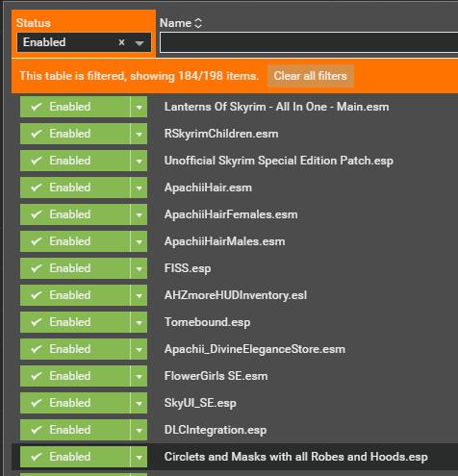Toggle Enabled status for Tomebound.esp
This screenshot has height=476, width=458.
(x=75, y=322)
